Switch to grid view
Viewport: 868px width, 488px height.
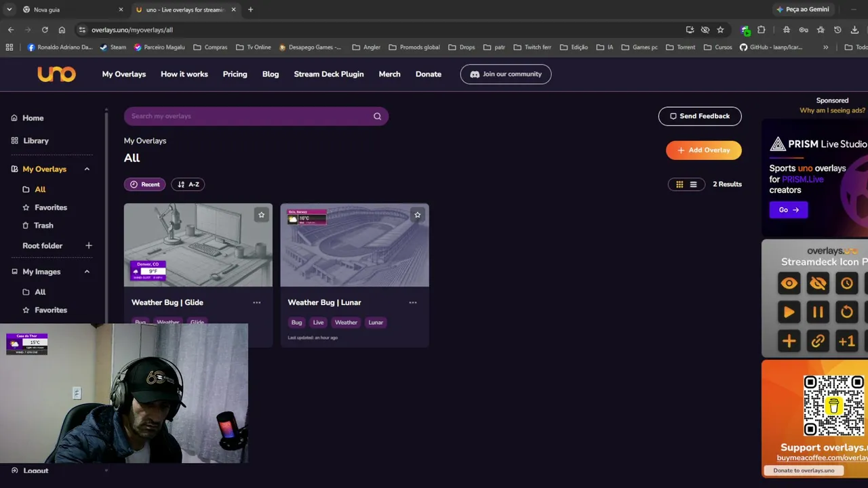(679, 184)
